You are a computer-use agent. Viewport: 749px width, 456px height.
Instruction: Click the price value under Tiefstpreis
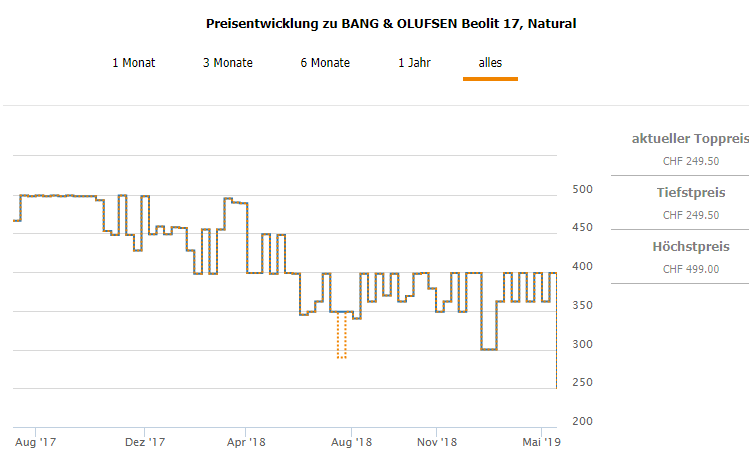[x=680, y=214]
